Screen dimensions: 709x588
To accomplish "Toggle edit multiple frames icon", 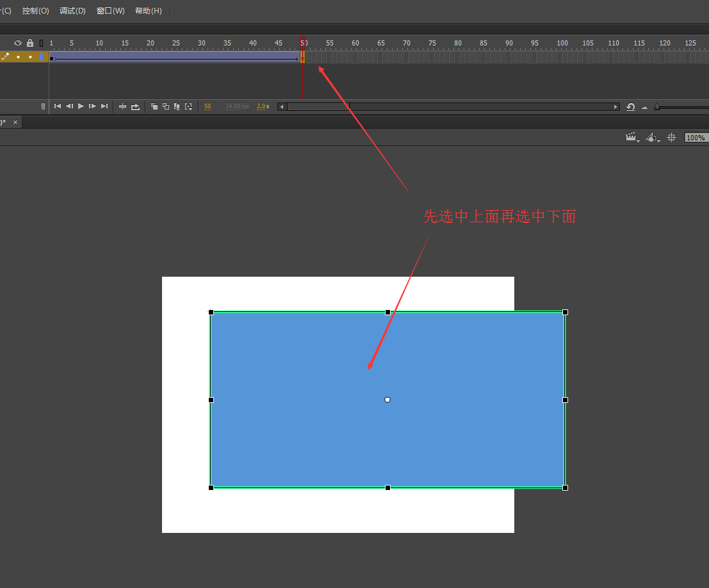I will pos(177,107).
